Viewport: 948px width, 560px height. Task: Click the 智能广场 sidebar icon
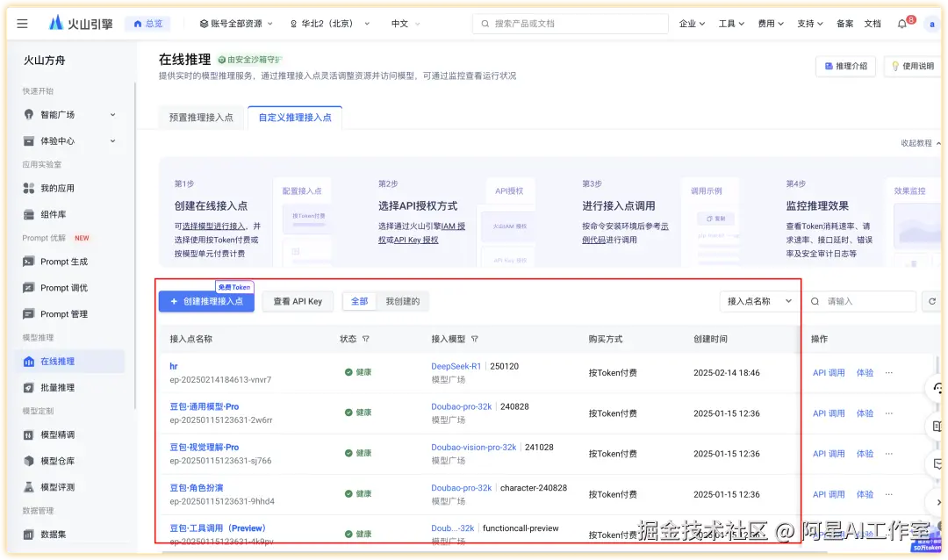[28, 114]
